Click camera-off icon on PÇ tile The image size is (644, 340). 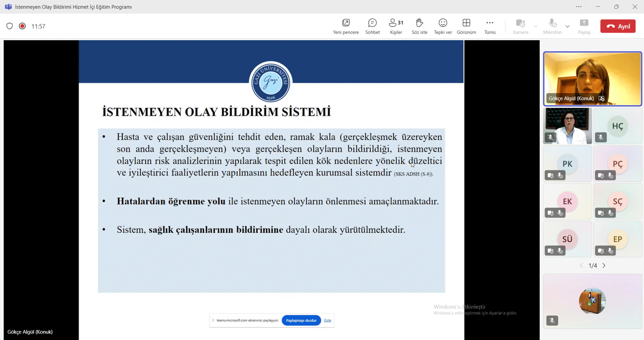(x=601, y=176)
